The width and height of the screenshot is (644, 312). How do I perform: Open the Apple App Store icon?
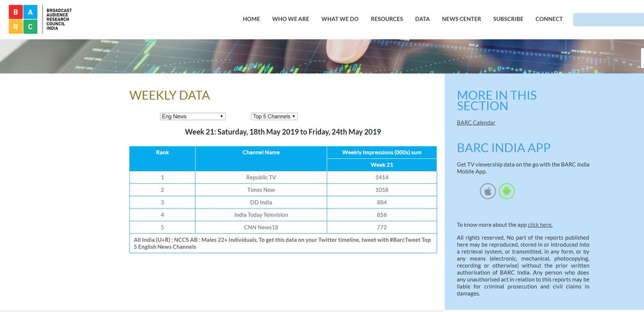pyautogui.click(x=488, y=191)
